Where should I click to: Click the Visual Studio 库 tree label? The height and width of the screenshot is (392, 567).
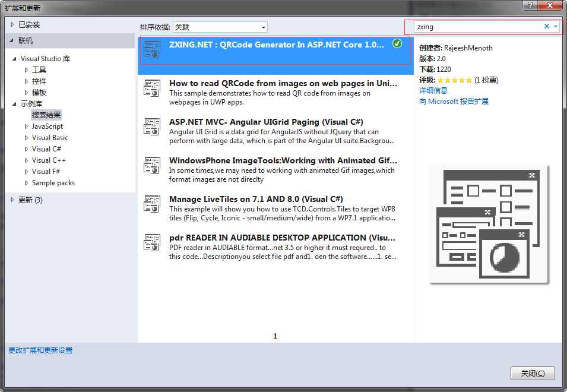pos(45,59)
